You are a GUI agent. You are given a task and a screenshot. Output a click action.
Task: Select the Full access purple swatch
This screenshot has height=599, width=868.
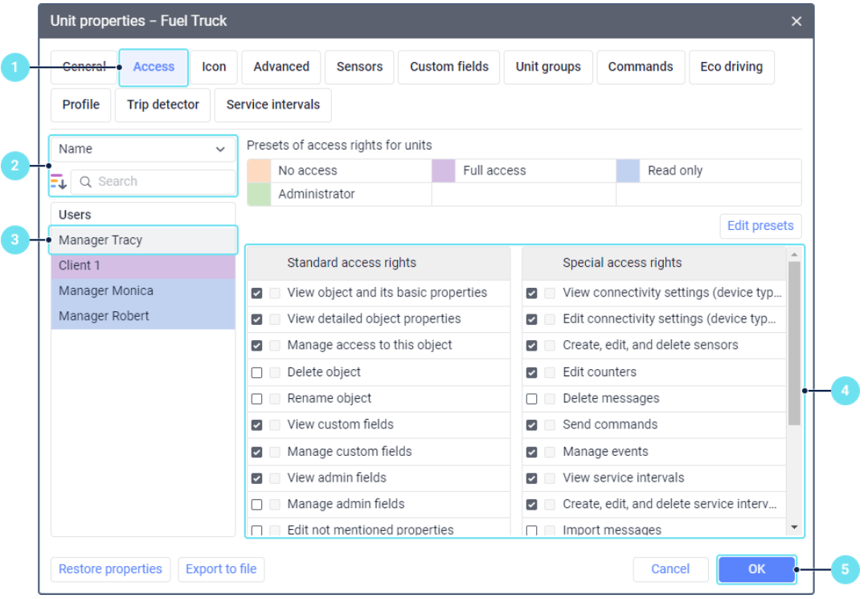coord(444,170)
